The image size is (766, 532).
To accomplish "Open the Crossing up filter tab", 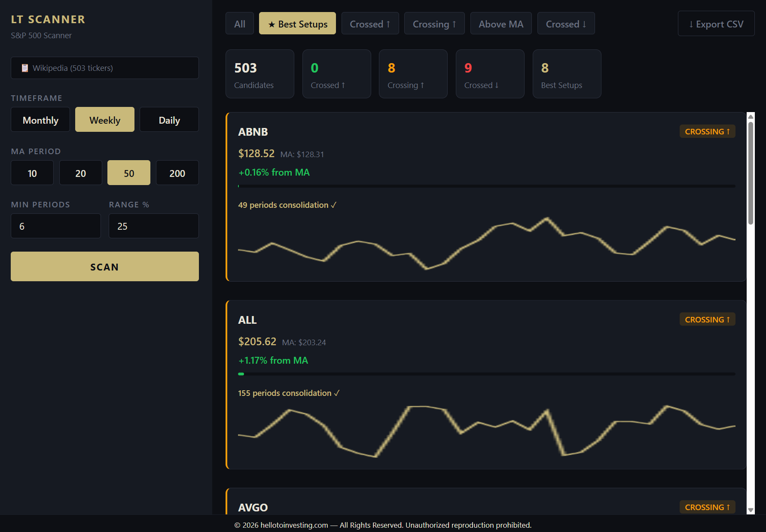I will coord(434,24).
